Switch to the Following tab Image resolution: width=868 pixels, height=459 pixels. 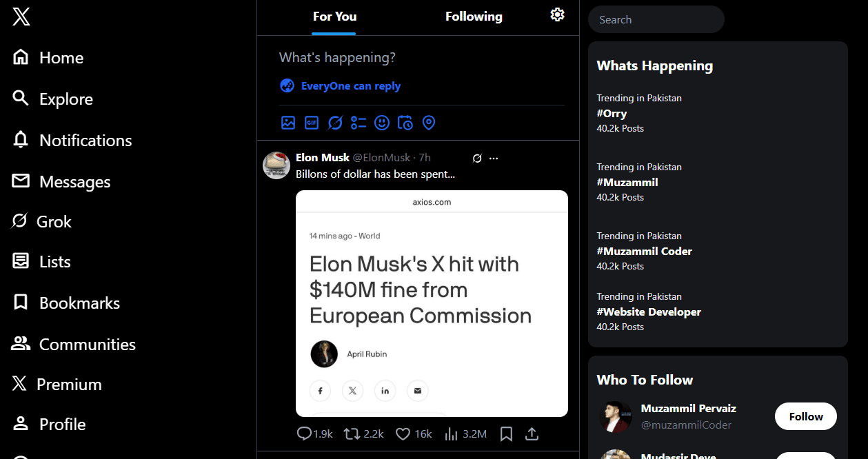[x=474, y=17]
